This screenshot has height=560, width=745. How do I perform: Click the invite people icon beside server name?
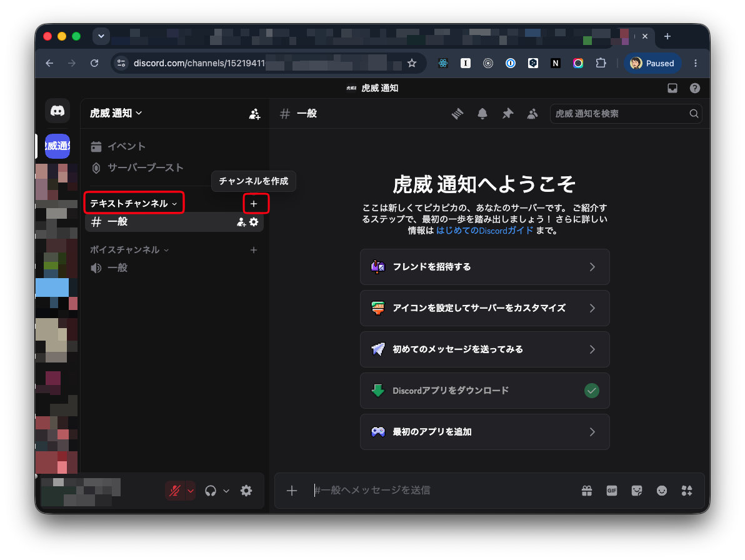tap(254, 114)
